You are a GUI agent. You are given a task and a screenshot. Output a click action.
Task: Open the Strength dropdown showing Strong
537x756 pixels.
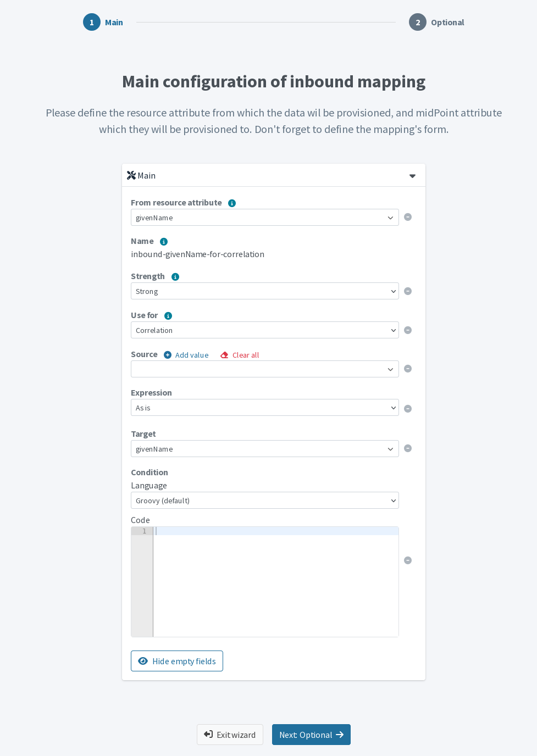[x=264, y=291]
